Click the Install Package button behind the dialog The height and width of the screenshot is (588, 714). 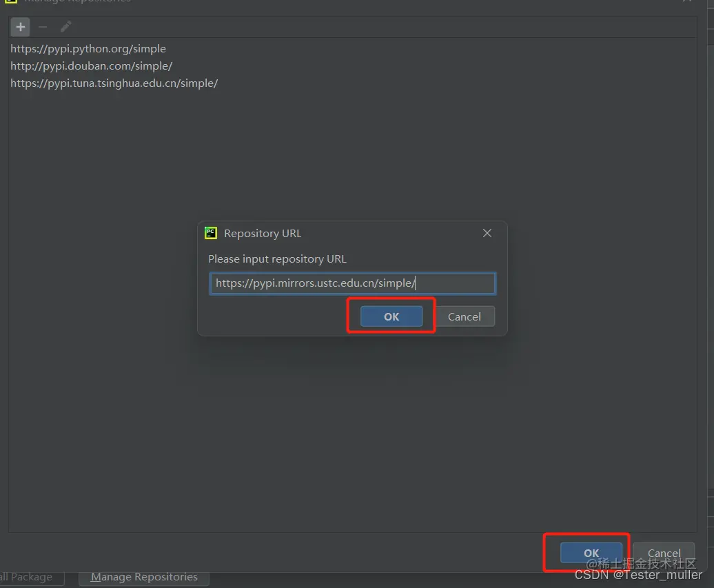point(31,577)
